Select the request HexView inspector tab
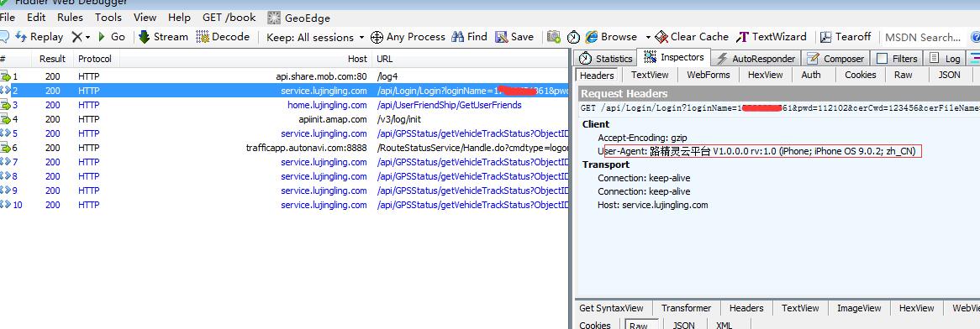980x329 pixels. (765, 75)
